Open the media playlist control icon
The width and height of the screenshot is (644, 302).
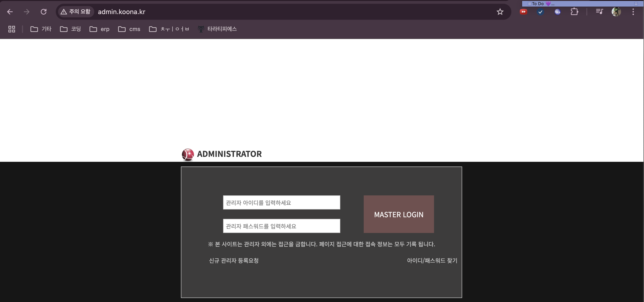(599, 12)
